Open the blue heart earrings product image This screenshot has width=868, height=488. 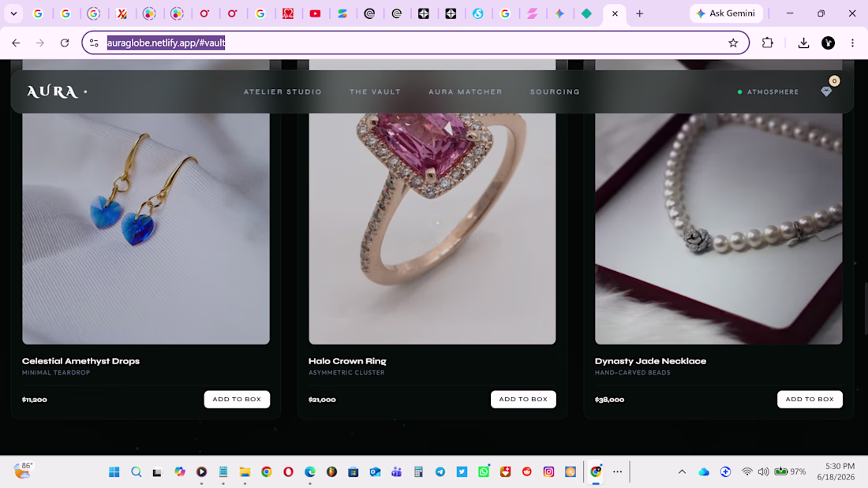[146, 229]
